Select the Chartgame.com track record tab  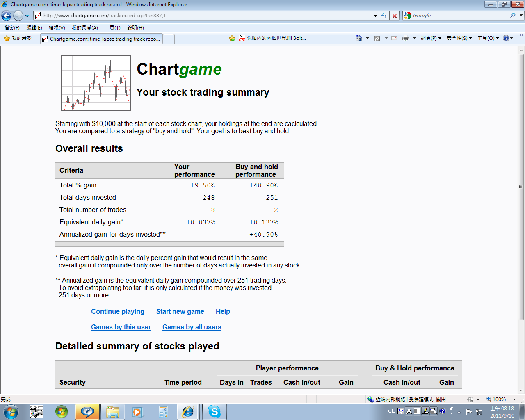(101, 39)
